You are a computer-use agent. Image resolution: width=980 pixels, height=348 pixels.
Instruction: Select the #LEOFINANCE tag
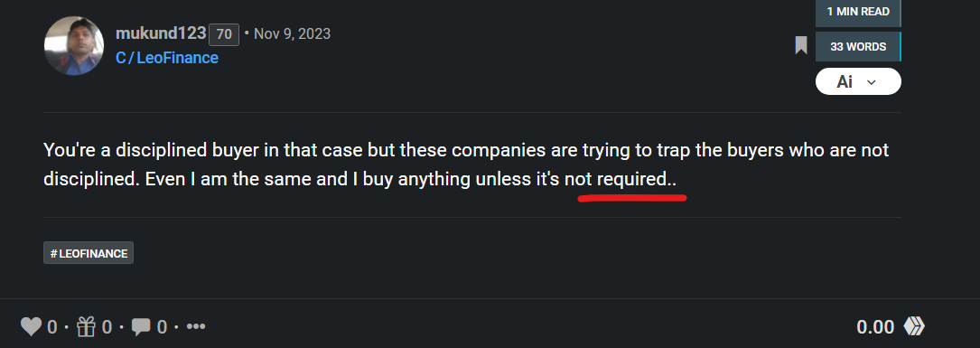coord(89,253)
